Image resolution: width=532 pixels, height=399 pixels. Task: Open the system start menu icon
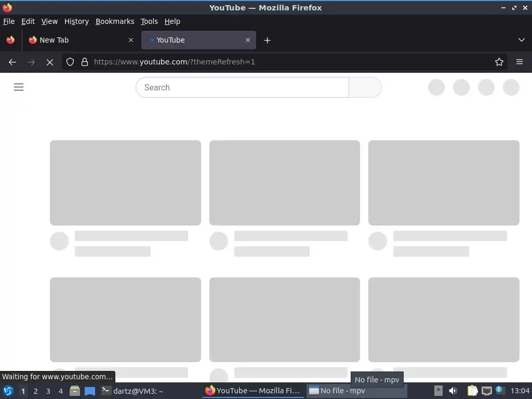(x=8, y=391)
